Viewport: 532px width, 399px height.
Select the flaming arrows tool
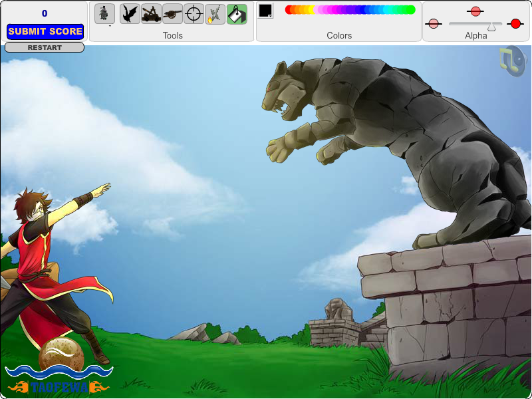215,14
